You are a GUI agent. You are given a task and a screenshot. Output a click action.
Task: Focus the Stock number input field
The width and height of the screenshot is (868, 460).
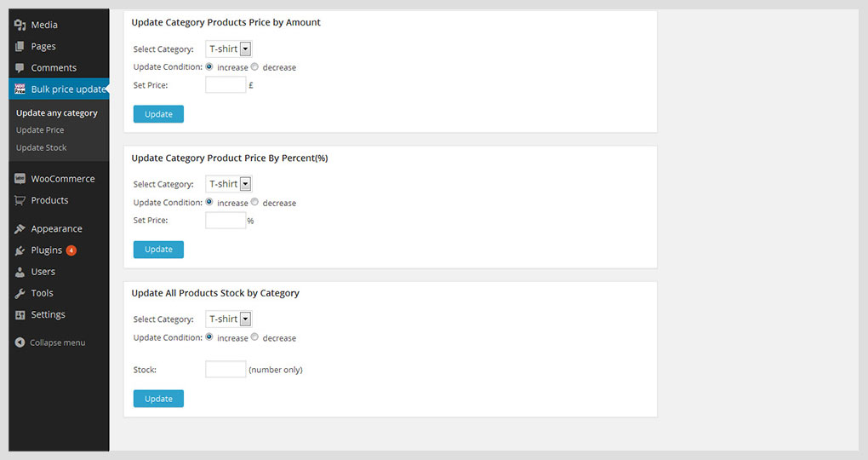tap(226, 369)
